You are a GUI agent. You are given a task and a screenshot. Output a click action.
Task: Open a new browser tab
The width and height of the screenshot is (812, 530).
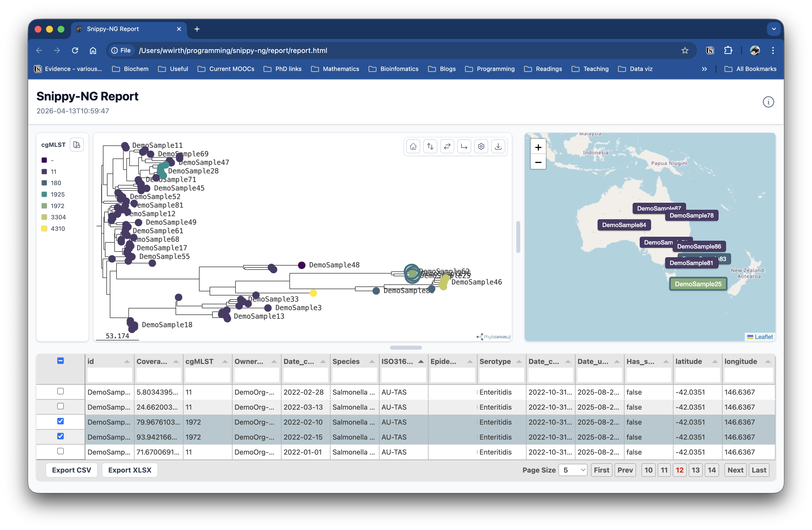pos(197,29)
